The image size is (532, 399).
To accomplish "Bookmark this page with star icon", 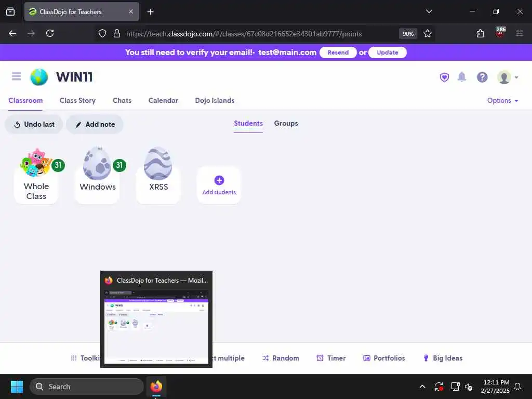I will click(x=428, y=33).
